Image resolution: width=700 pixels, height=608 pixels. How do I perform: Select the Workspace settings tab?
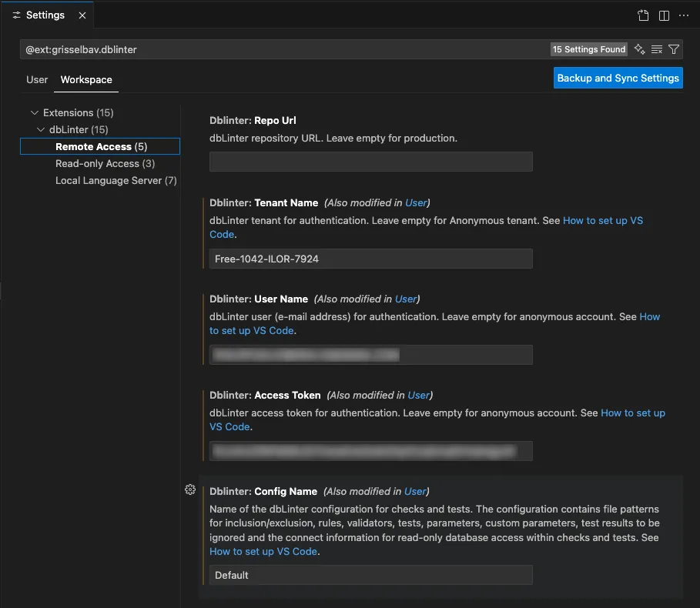[x=86, y=80]
